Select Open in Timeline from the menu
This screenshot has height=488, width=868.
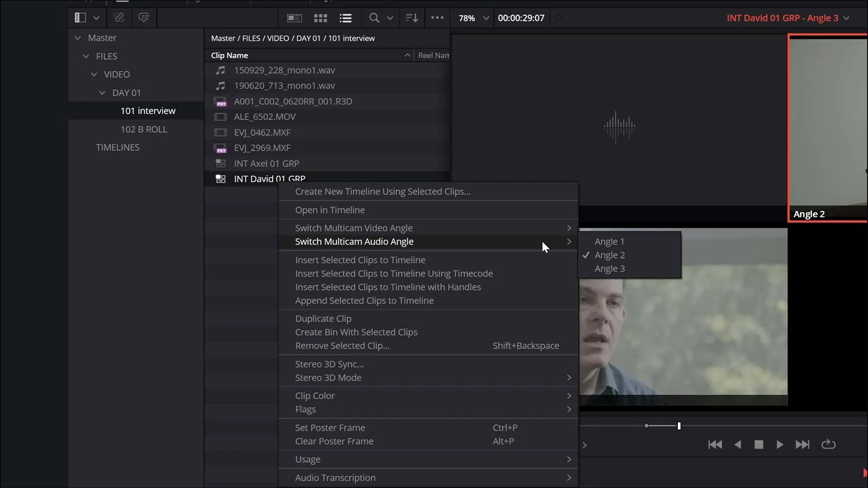click(x=330, y=210)
